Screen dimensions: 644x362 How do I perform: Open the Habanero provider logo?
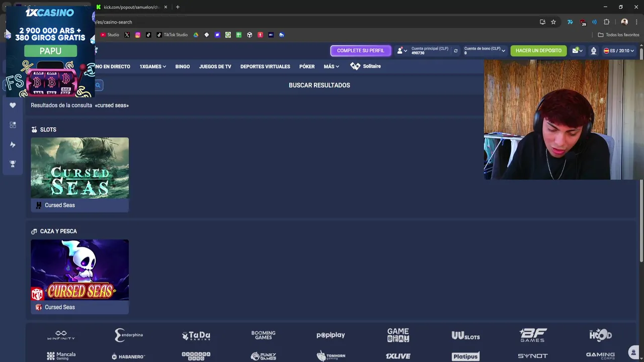point(129,356)
